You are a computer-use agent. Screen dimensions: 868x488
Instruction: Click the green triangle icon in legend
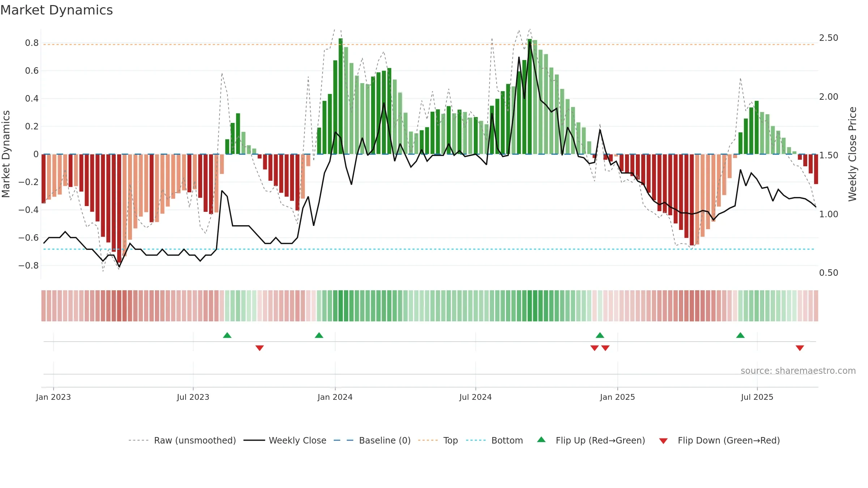tap(541, 440)
